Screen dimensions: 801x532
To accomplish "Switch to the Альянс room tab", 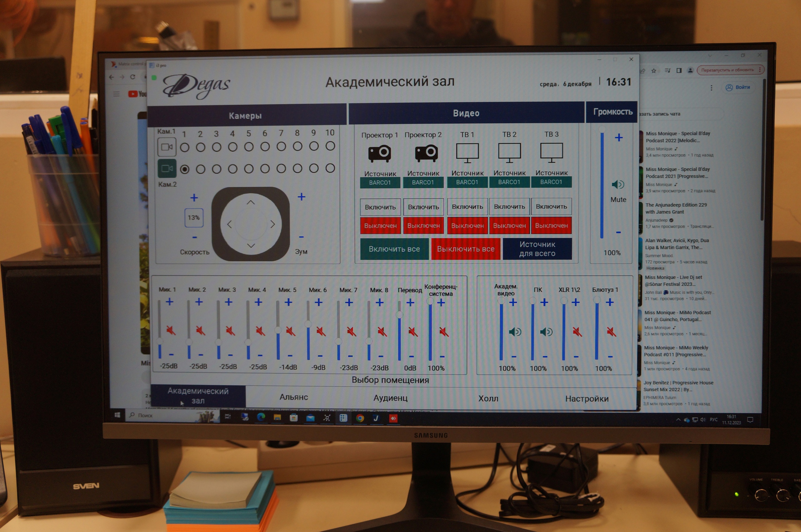I will (x=293, y=397).
